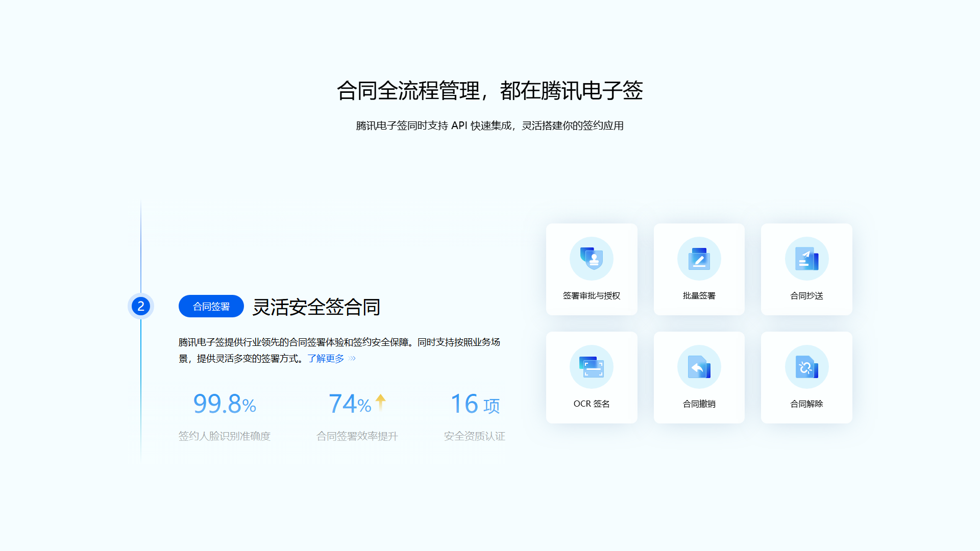Click the 合同签署效率提升 caption

point(357,436)
